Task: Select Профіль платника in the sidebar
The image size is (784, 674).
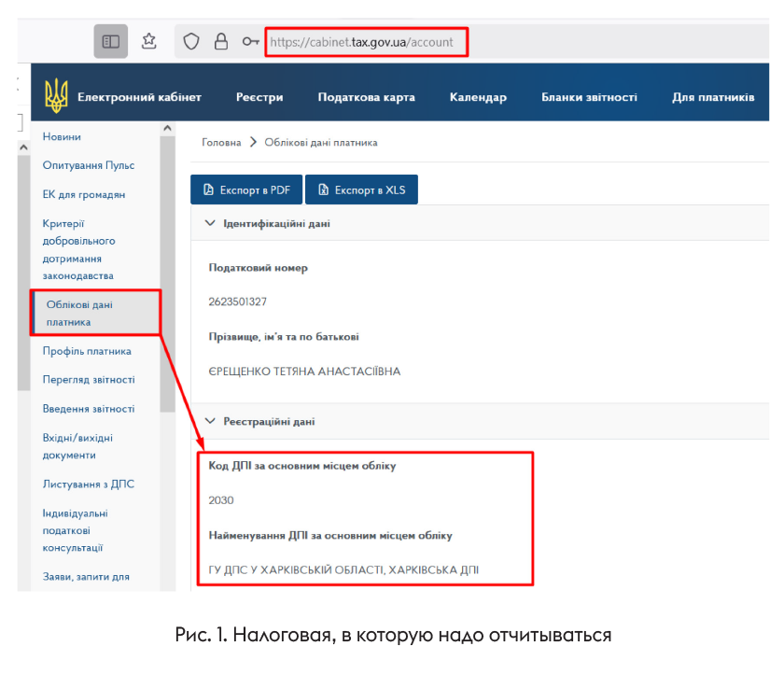Action: [87, 351]
